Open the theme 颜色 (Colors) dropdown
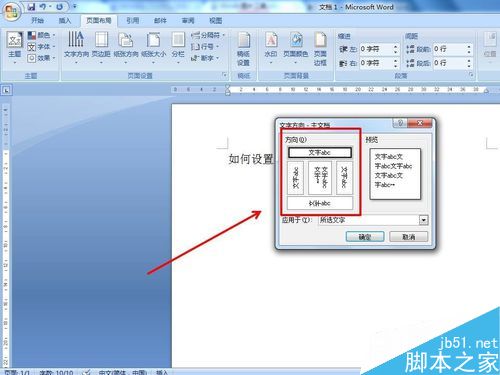500x375 pixels. click(41, 35)
